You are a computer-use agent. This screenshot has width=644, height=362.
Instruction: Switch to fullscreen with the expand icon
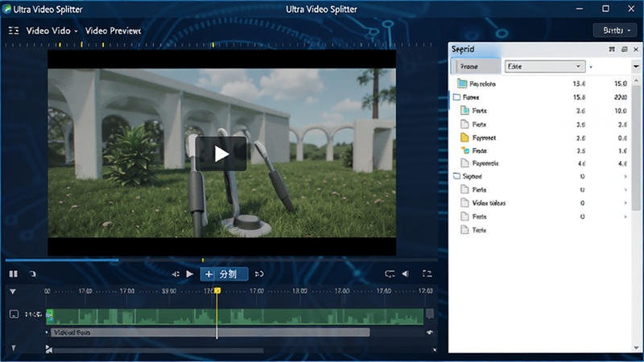point(427,274)
